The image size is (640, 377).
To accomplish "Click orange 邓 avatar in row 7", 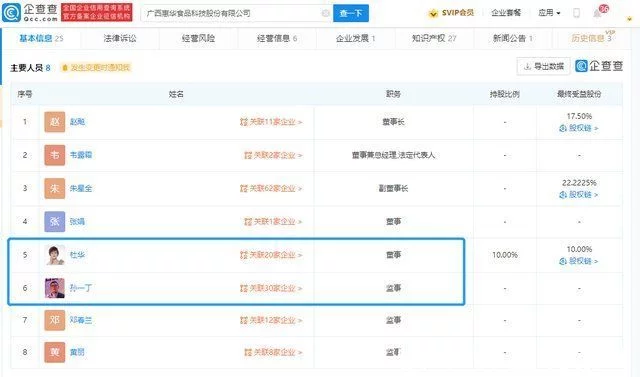I will click(x=55, y=320).
